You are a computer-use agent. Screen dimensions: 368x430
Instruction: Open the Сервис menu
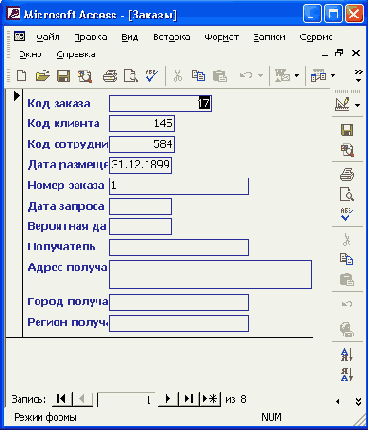coord(316,37)
